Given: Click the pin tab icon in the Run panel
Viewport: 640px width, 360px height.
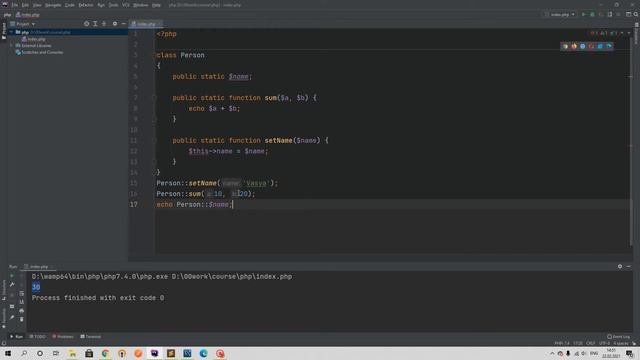Looking at the screenshot, I should pyautogui.click(x=12, y=318).
